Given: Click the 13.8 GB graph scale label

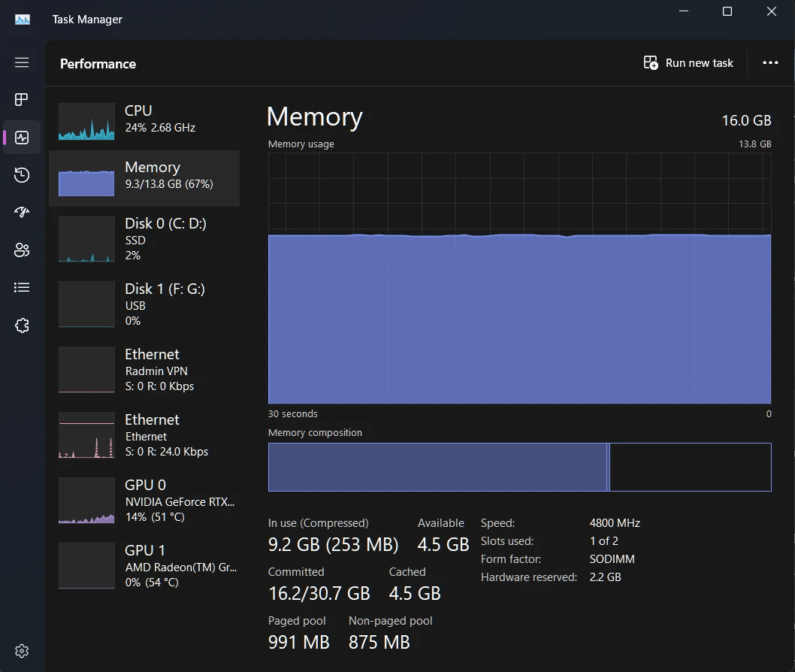Looking at the screenshot, I should (x=754, y=144).
